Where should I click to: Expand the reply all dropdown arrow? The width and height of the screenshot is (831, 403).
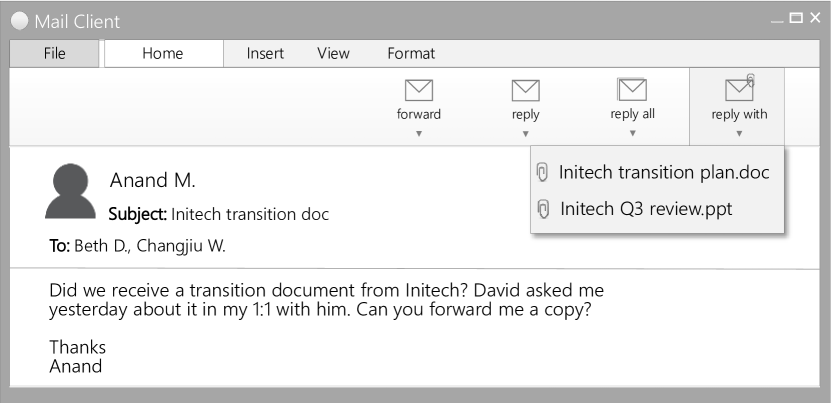tap(632, 133)
